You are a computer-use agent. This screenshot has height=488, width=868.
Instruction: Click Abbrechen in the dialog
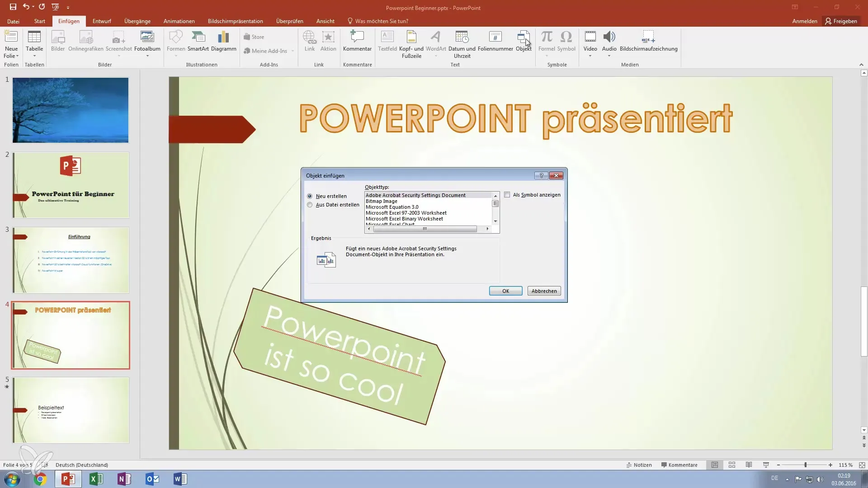point(544,291)
